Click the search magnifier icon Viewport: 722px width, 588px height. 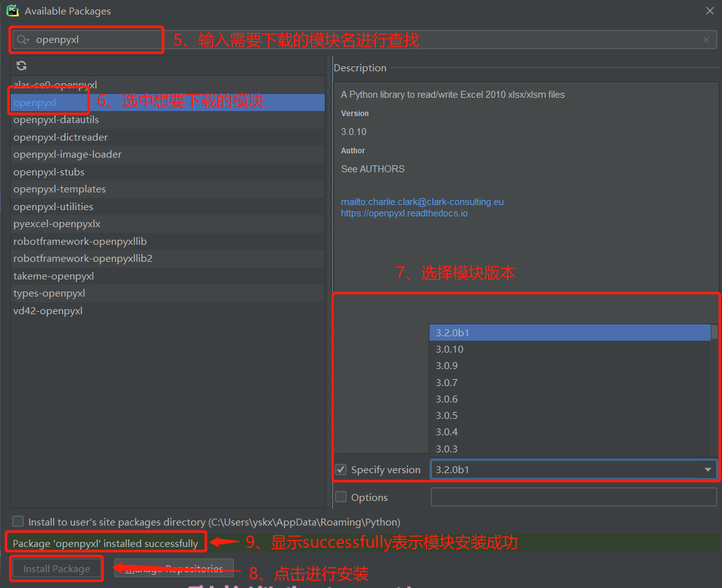pyautogui.click(x=21, y=40)
